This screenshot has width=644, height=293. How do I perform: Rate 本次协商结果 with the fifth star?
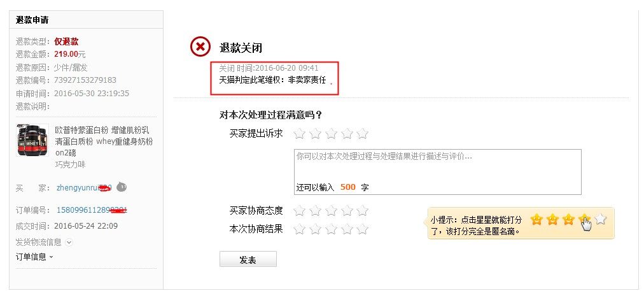point(362,229)
